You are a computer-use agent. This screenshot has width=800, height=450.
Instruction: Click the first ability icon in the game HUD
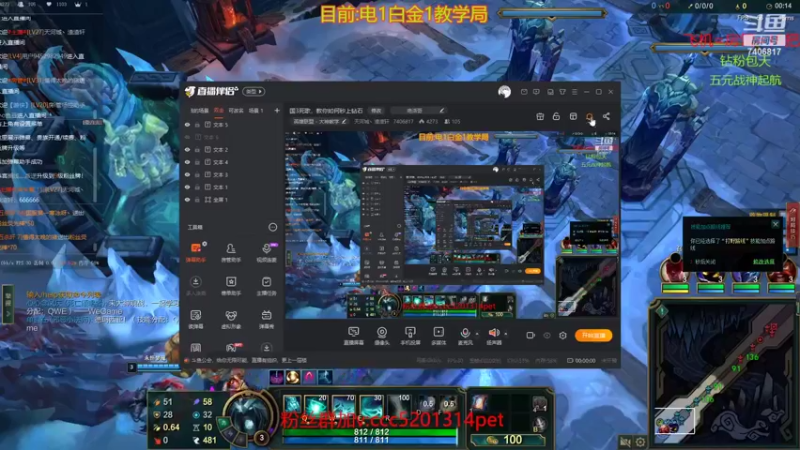click(293, 405)
